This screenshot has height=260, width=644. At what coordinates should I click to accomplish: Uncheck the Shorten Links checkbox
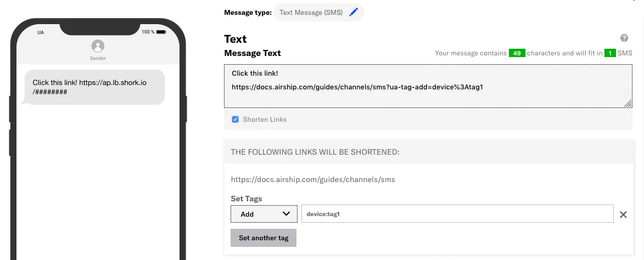[235, 120]
